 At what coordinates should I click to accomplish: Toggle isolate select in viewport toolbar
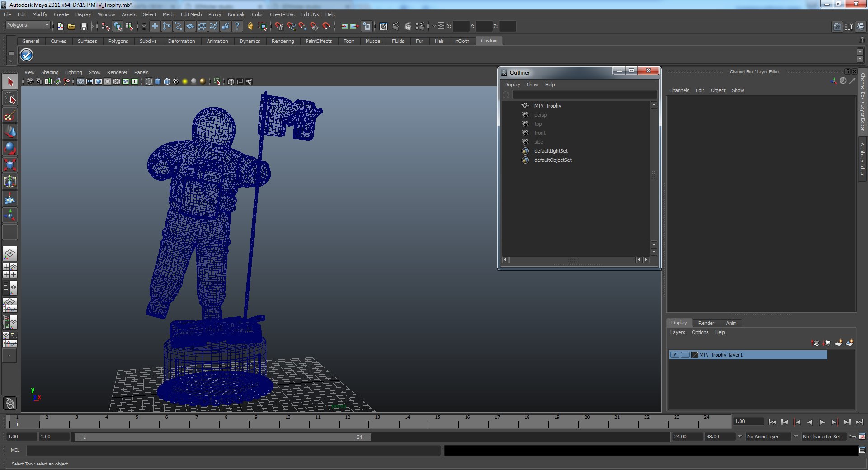tap(217, 81)
